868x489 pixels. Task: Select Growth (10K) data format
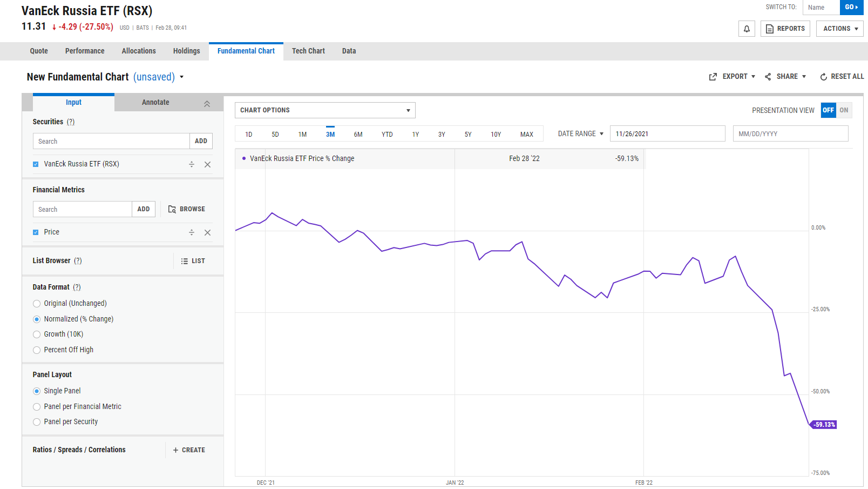coord(37,334)
